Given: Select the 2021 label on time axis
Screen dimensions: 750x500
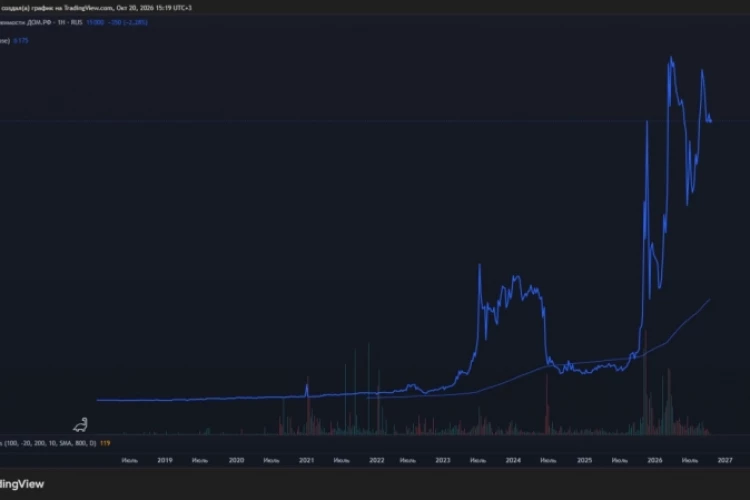Looking at the screenshot, I should pos(307,460).
